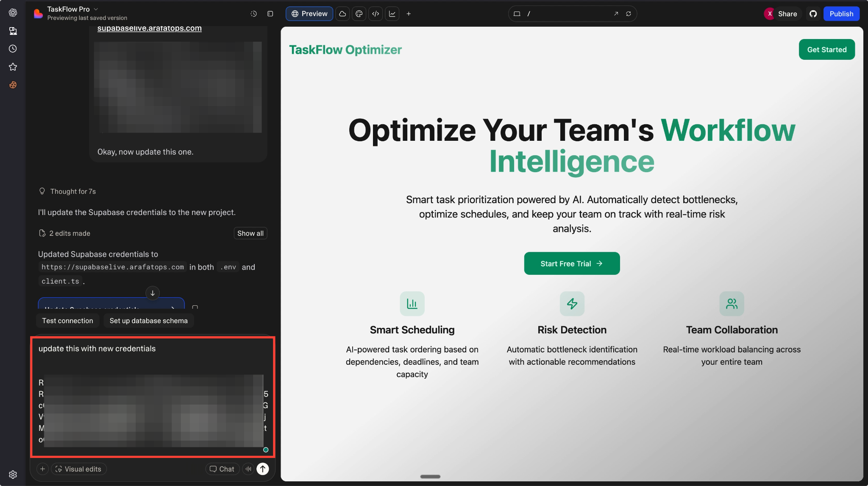Open preview in new tab arrow
This screenshot has height=486, width=868.
click(x=616, y=14)
